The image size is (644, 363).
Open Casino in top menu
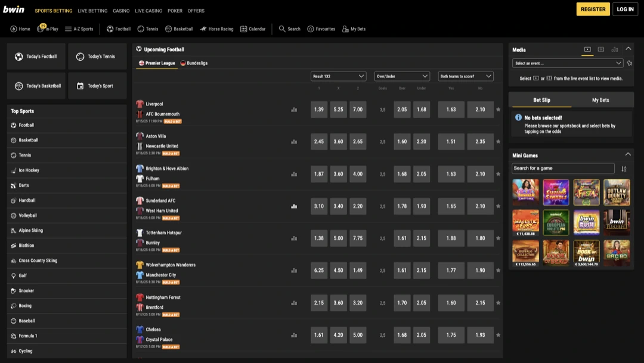(121, 11)
